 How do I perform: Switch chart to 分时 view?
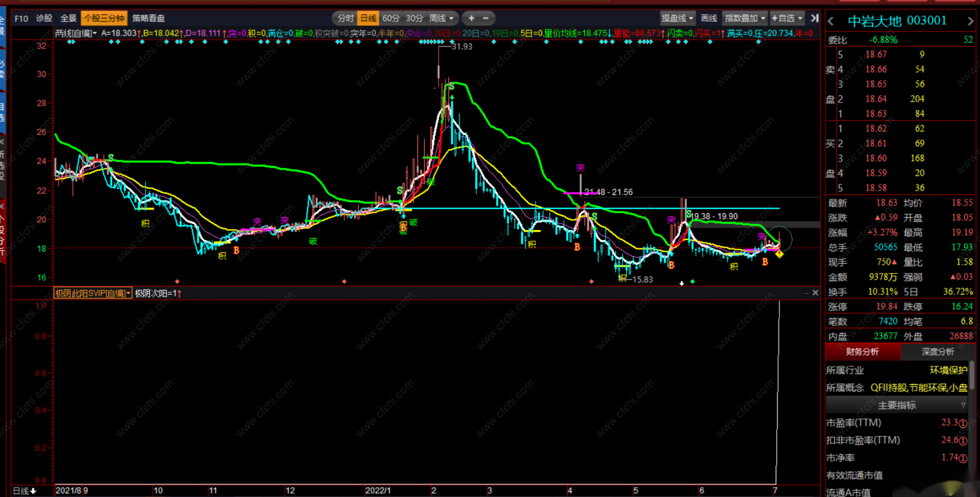pos(345,18)
